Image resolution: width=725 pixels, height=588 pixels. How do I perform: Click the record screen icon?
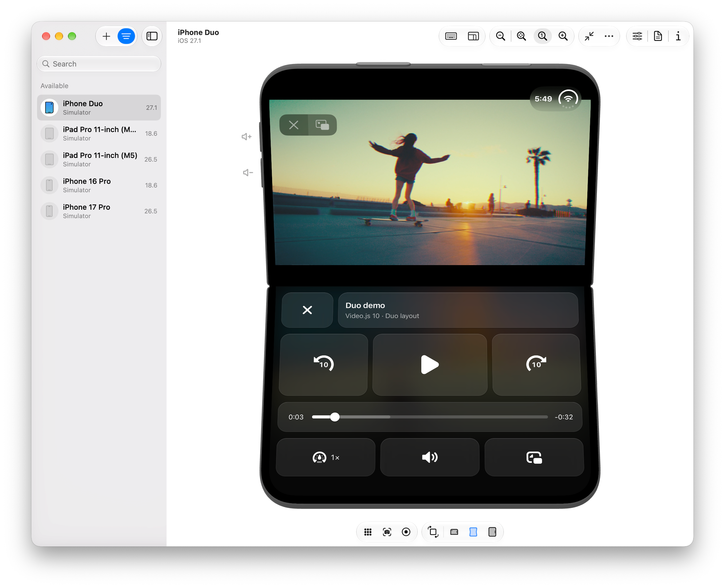[406, 532]
